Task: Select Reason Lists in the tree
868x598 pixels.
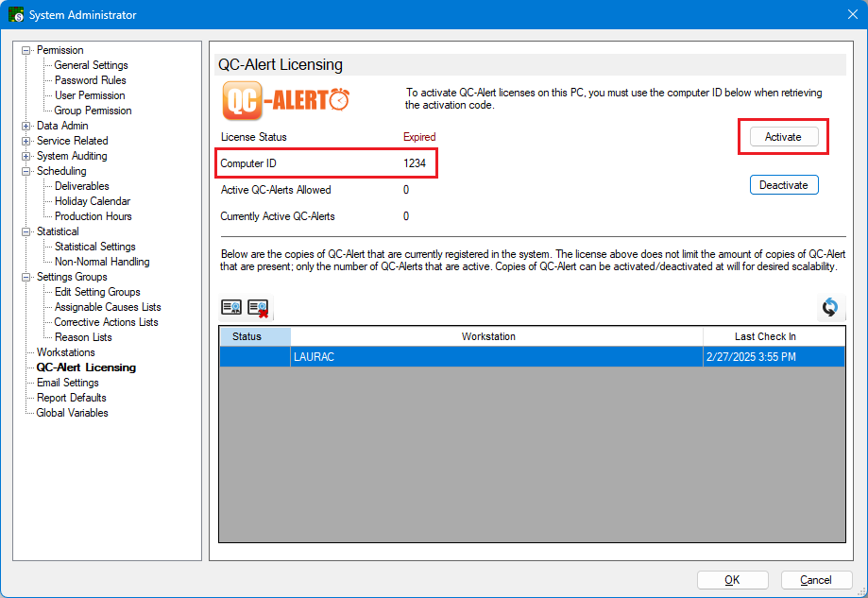Action: pos(83,337)
